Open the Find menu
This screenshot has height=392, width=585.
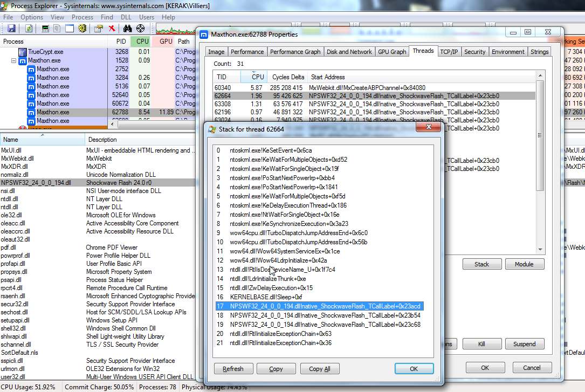(x=107, y=17)
